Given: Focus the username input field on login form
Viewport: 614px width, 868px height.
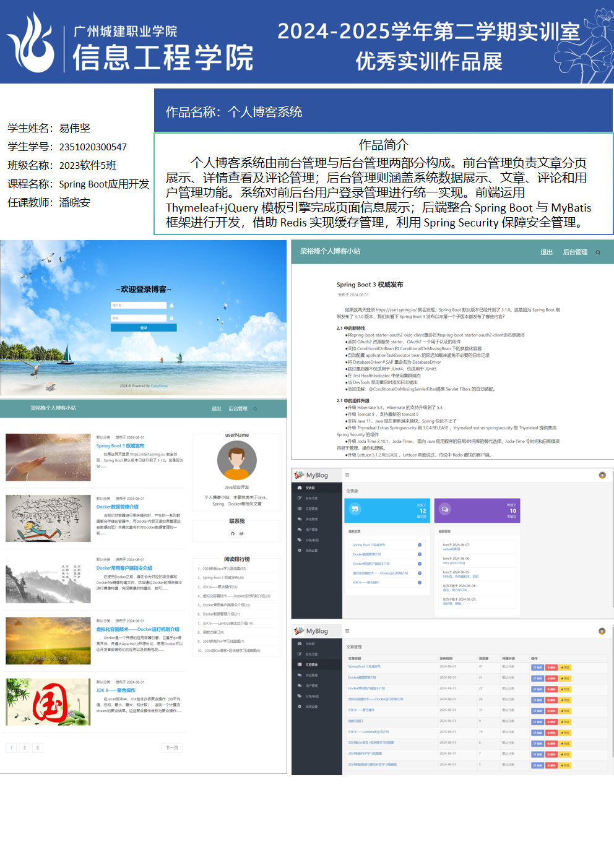Looking at the screenshot, I should [x=139, y=306].
